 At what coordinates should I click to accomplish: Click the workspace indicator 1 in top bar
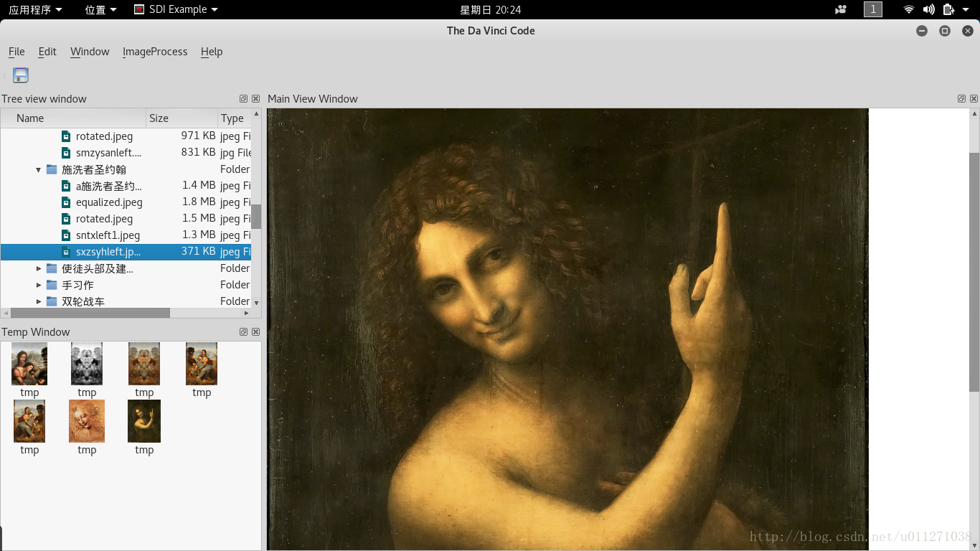pos(873,9)
